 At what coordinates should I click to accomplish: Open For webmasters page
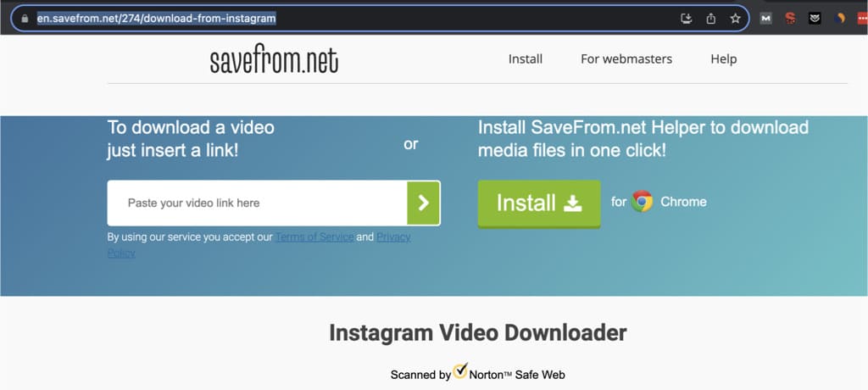(x=626, y=58)
